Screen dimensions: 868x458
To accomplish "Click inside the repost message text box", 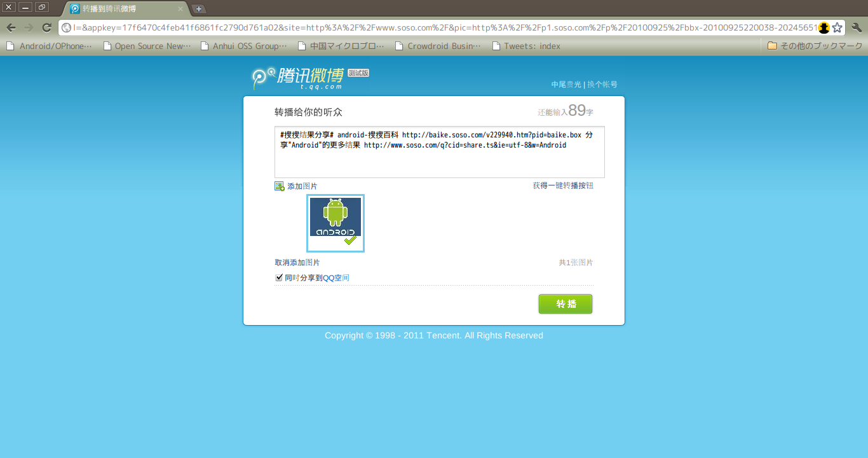I will pyautogui.click(x=439, y=152).
